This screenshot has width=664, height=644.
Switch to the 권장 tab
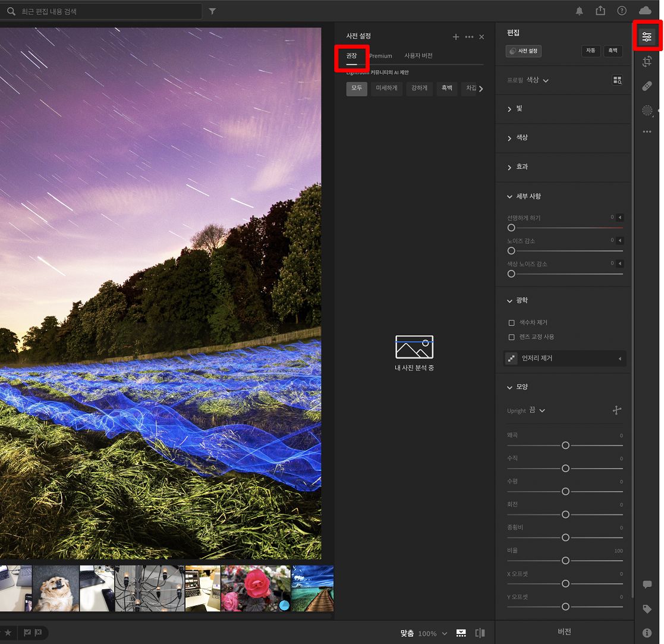point(351,56)
